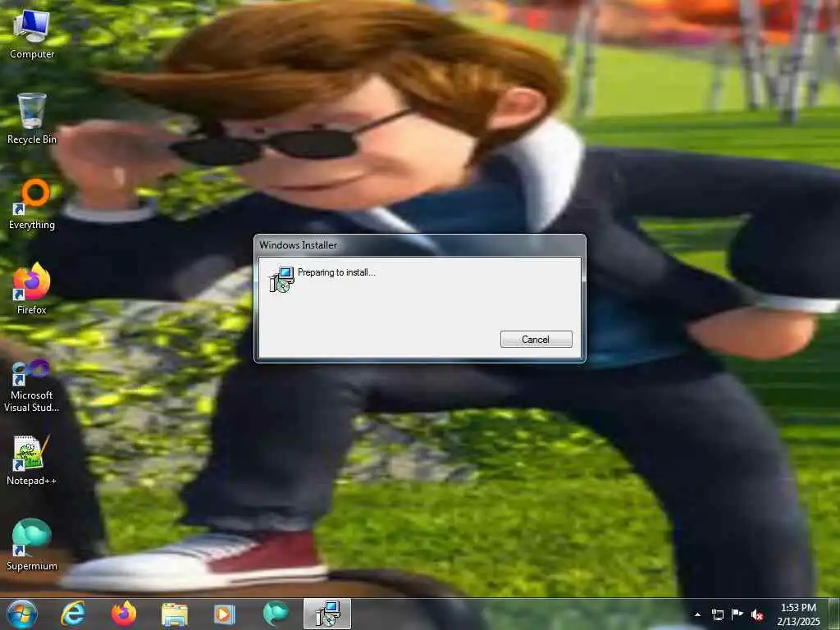The height and width of the screenshot is (630, 840).
Task: Click the Show desktop strip after the clock
Action: pos(834,614)
